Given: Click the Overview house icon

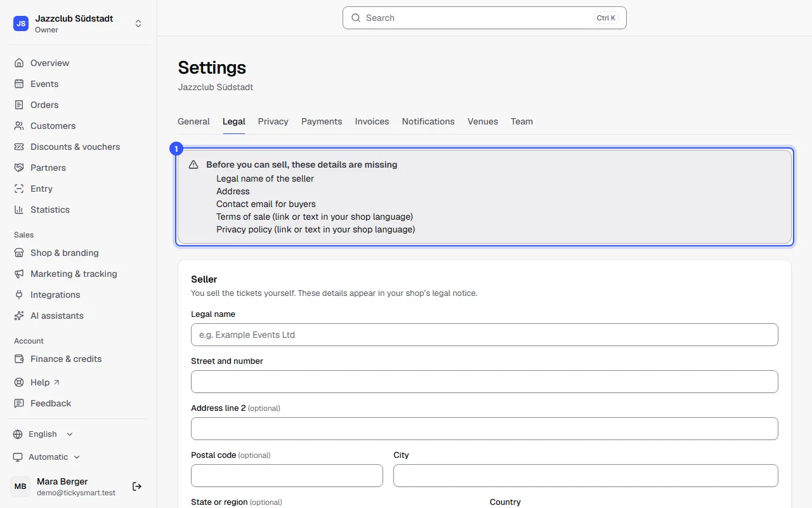Looking at the screenshot, I should pyautogui.click(x=19, y=63).
